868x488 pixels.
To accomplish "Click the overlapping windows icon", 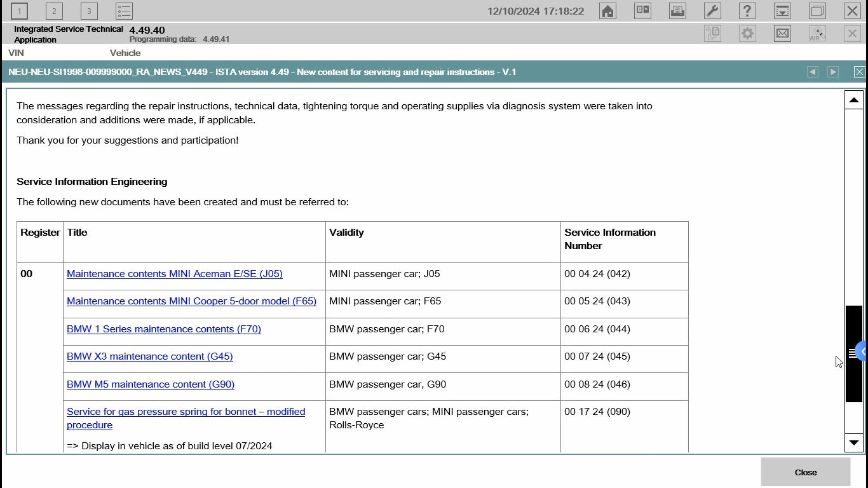I will [817, 11].
